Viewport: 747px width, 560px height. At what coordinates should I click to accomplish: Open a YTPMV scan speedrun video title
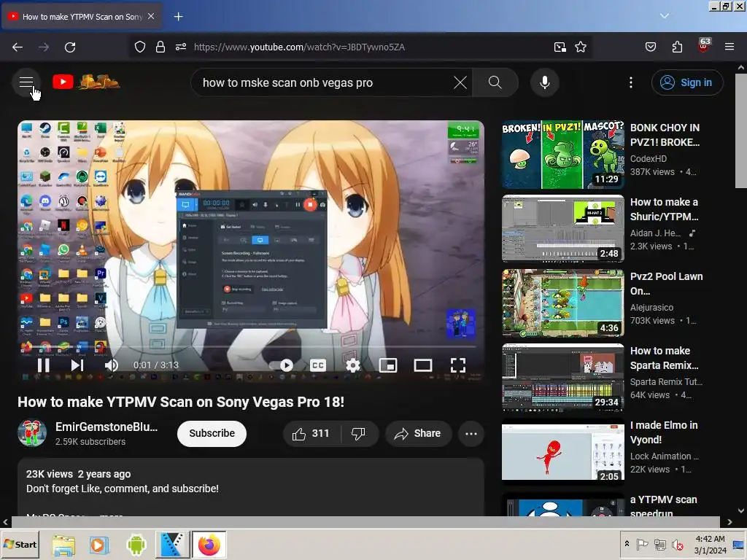coord(664,506)
